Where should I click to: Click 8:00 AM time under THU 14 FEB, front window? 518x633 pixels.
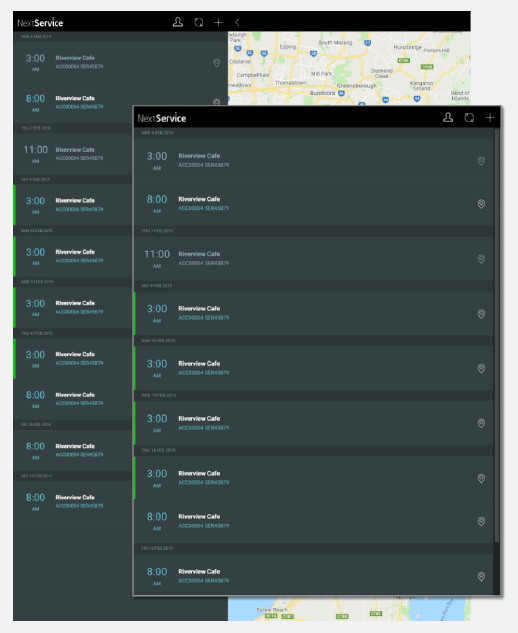[x=157, y=521]
